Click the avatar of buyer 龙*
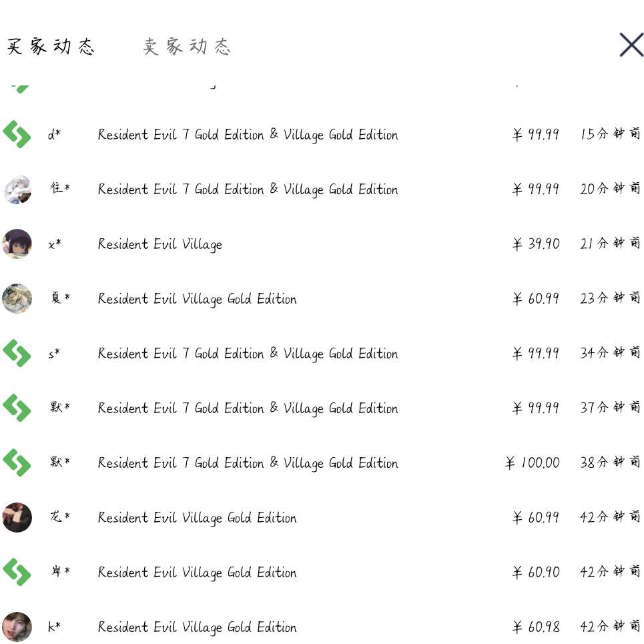644x644 pixels. point(17,517)
